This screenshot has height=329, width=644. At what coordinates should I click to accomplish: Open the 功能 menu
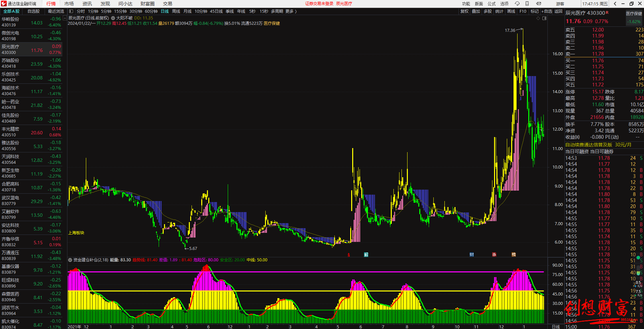[466, 4]
